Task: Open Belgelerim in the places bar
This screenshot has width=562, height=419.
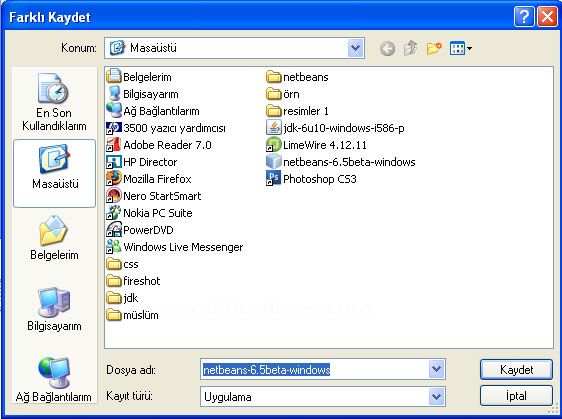Action: (x=54, y=237)
